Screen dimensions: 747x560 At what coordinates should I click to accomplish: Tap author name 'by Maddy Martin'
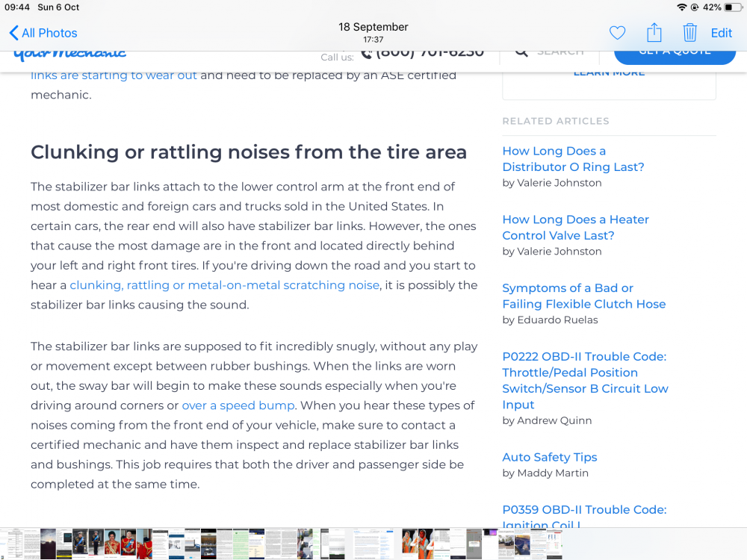[x=545, y=473]
